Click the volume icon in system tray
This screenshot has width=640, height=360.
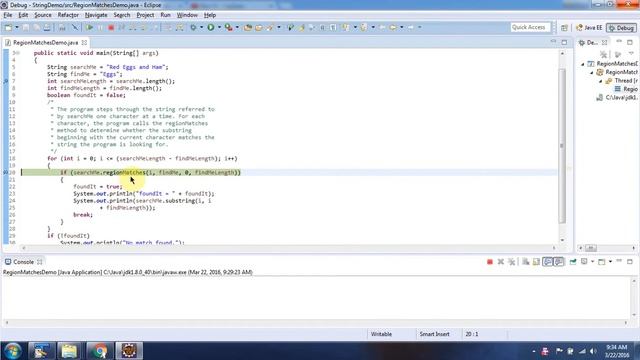pyautogui.click(x=593, y=351)
